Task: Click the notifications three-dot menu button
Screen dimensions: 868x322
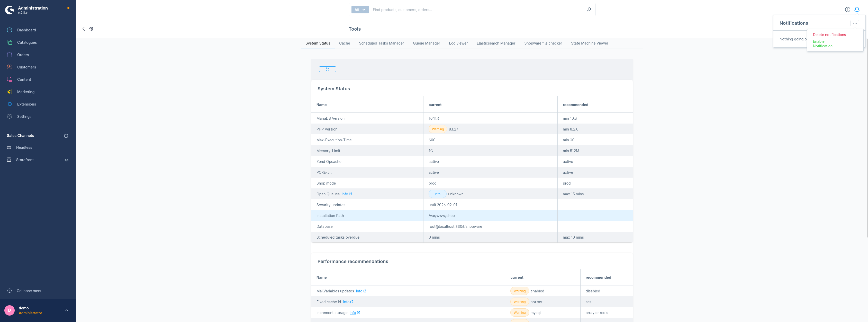Action: tap(855, 23)
